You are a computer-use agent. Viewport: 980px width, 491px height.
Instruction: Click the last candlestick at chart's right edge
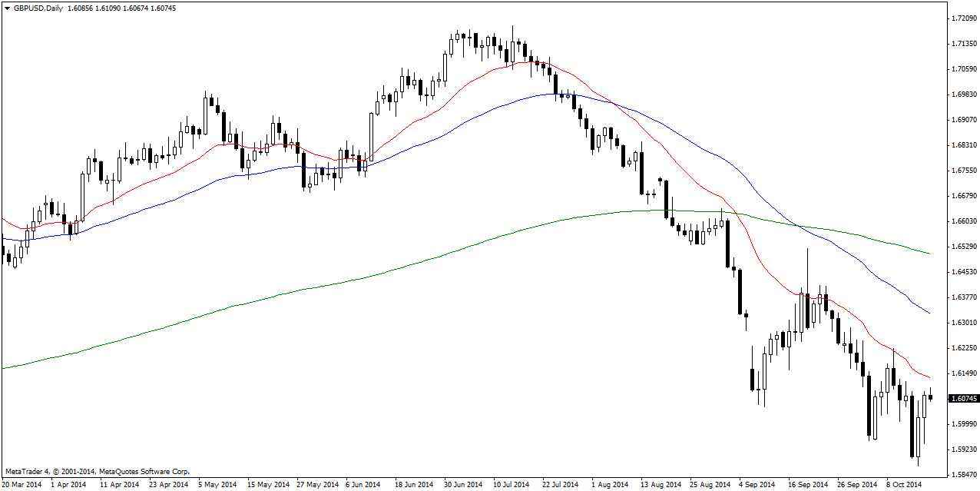point(931,396)
